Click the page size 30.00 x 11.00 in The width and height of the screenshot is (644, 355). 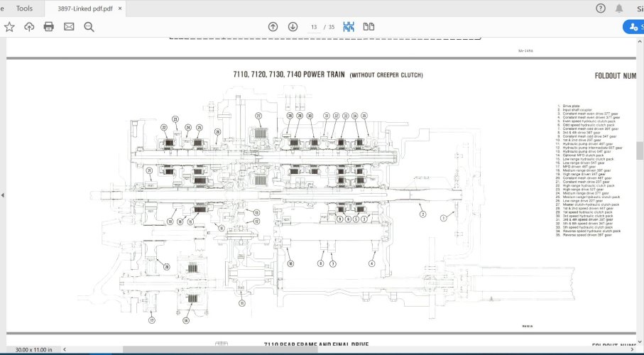(33, 349)
